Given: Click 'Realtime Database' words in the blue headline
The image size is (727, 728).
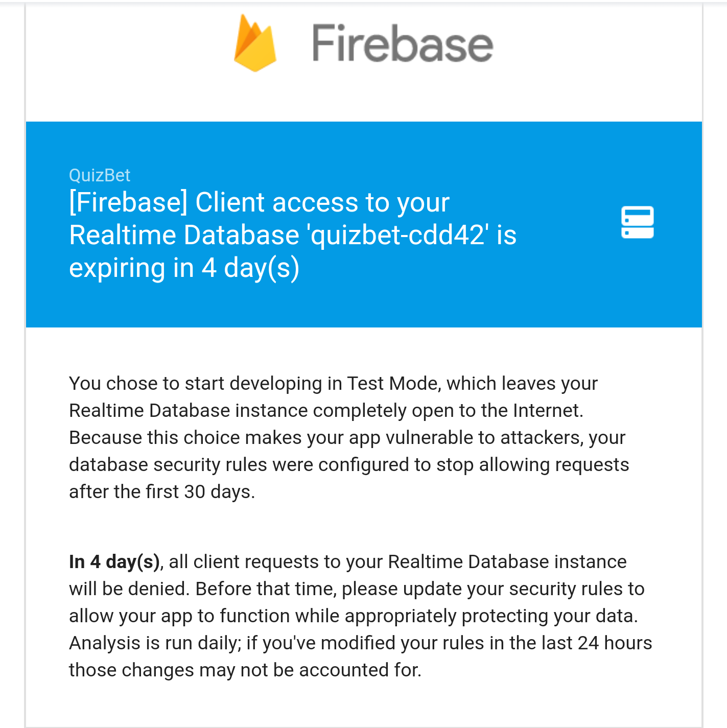Looking at the screenshot, I should (x=184, y=235).
